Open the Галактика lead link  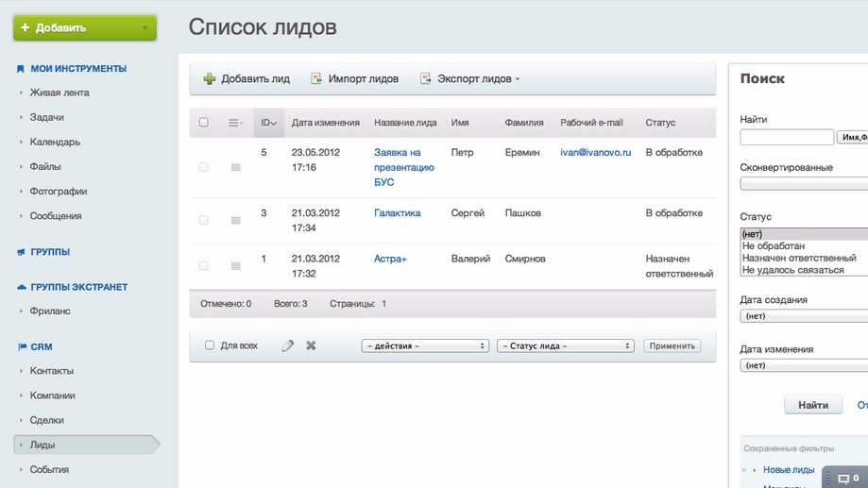click(397, 213)
